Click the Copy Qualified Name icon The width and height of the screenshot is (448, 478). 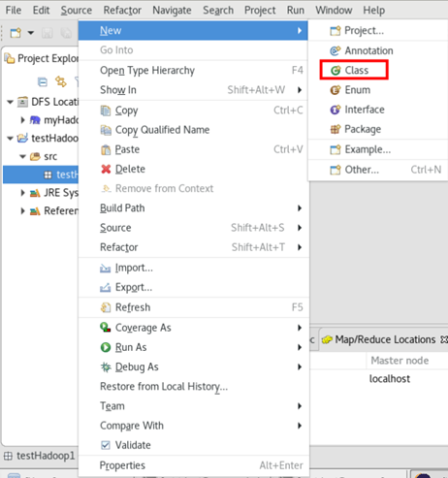tap(106, 130)
